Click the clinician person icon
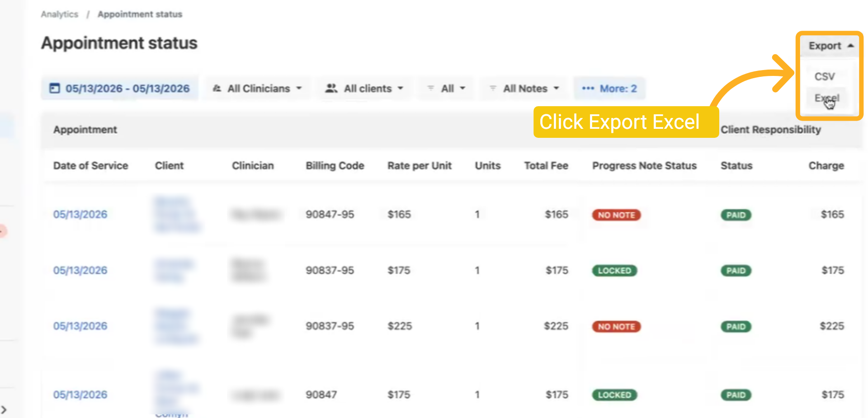 pos(217,89)
